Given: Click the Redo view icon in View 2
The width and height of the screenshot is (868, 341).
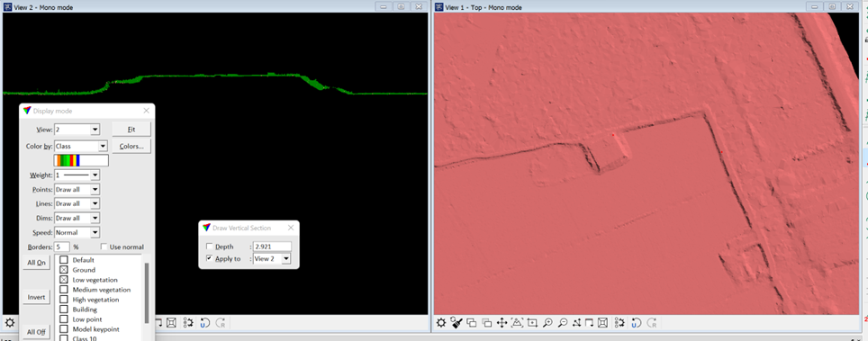Looking at the screenshot, I should (220, 323).
